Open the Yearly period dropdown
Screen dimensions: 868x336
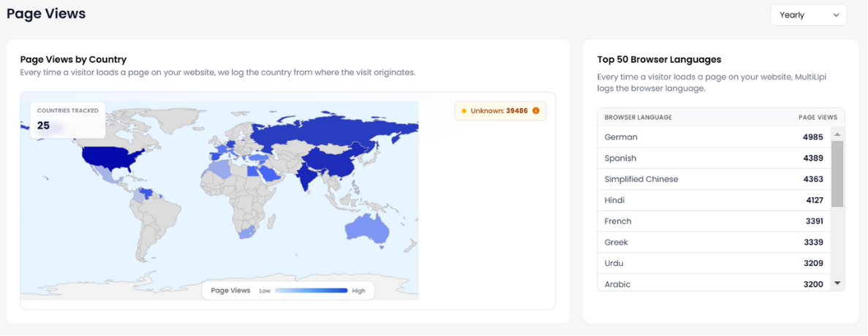(x=808, y=15)
